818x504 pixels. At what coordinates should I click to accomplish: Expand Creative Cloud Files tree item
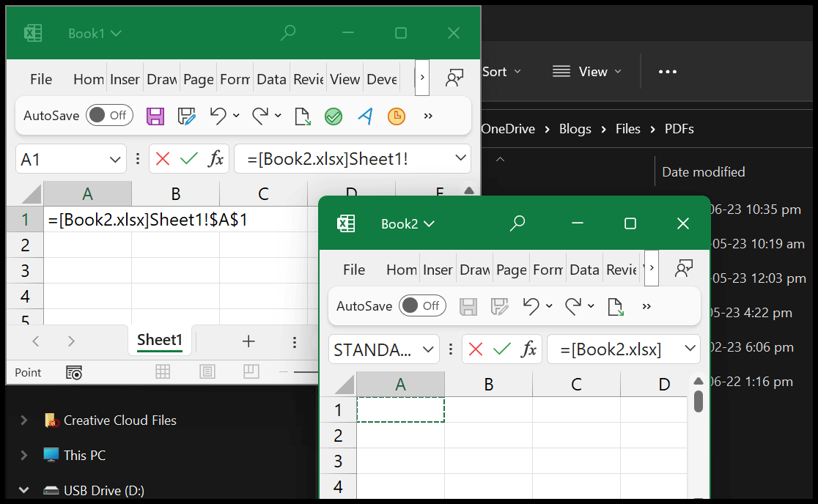[x=24, y=420]
